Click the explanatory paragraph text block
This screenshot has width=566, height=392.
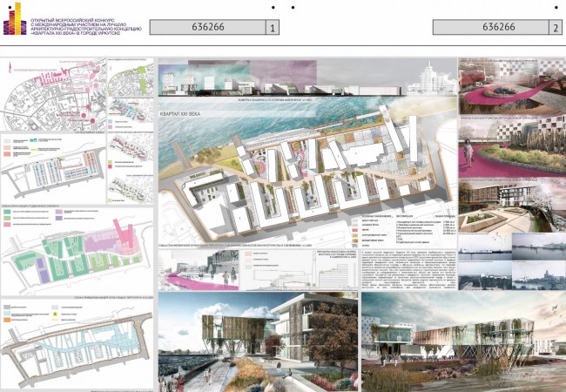tap(408, 270)
